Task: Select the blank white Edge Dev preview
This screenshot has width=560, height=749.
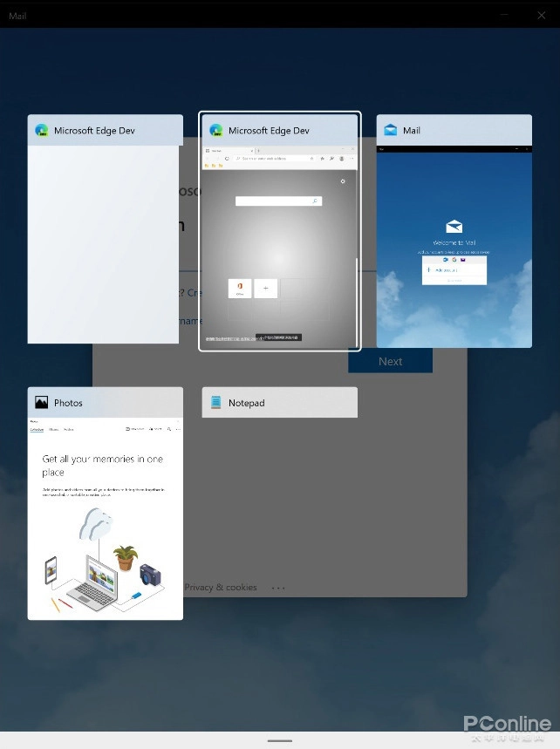Action: click(x=103, y=244)
